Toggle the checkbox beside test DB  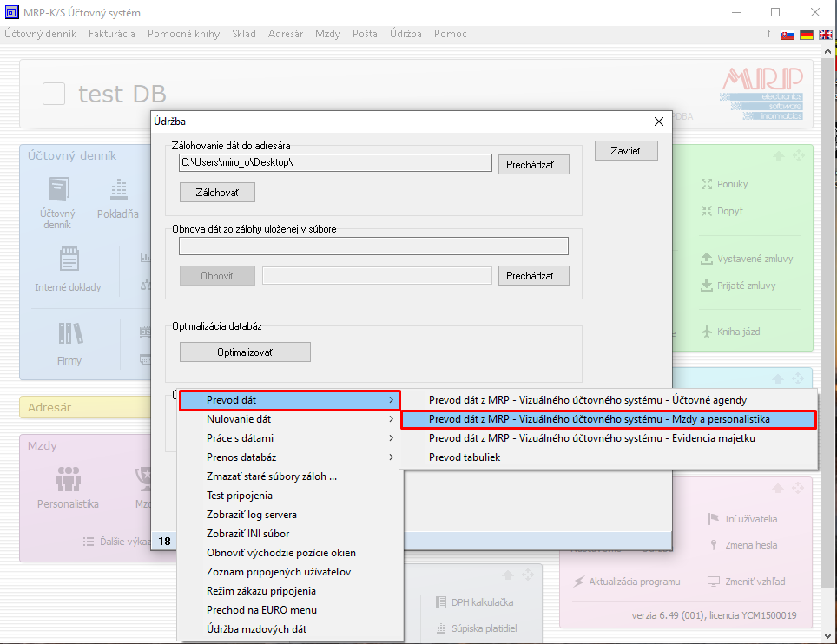point(54,94)
